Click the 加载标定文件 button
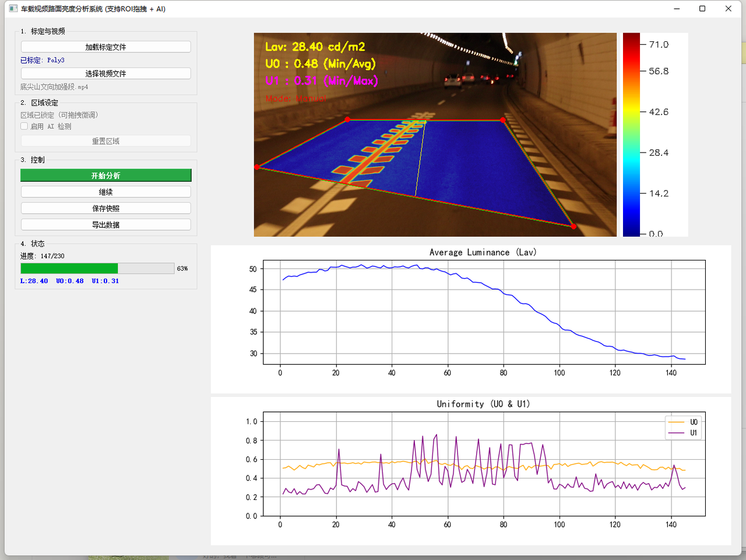 (105, 47)
